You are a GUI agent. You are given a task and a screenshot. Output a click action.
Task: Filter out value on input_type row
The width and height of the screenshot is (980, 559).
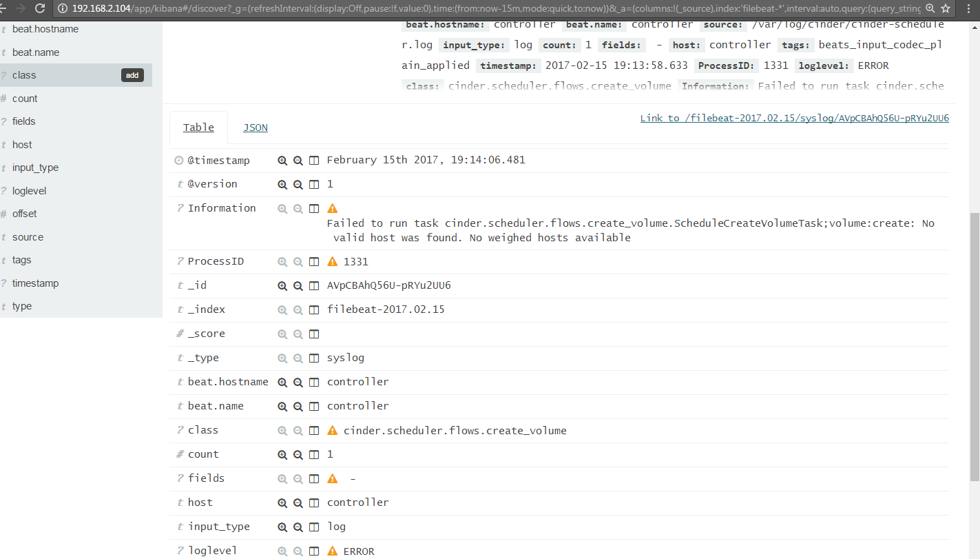point(298,527)
